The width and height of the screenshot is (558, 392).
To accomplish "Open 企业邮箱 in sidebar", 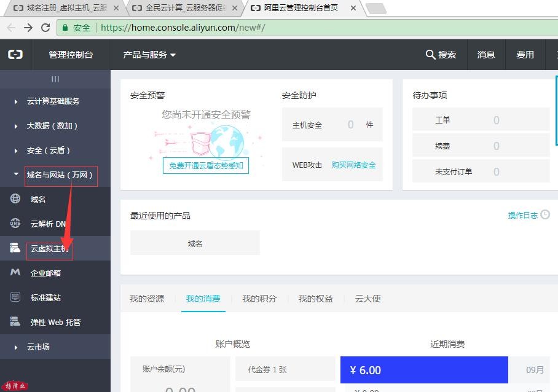I will [55, 273].
